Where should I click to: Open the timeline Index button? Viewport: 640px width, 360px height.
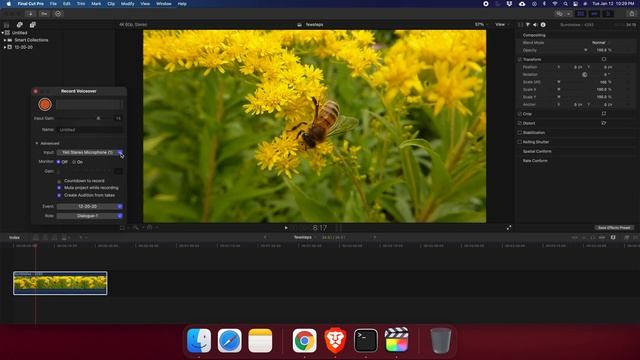tap(14, 238)
